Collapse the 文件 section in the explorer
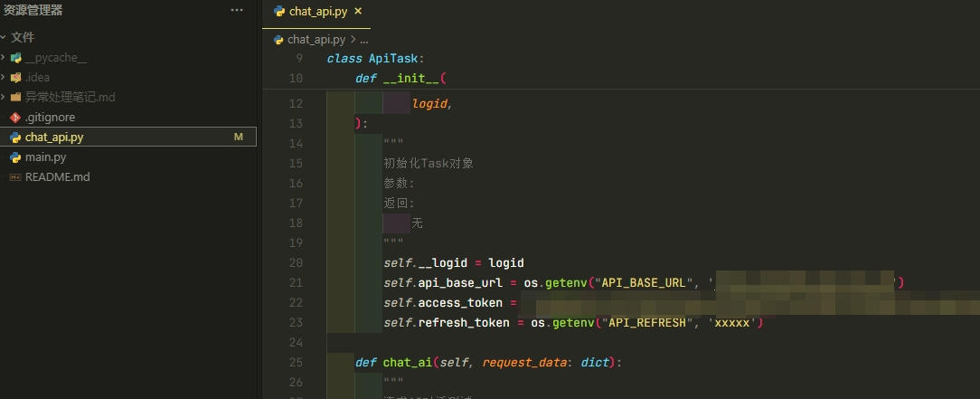 click(x=4, y=38)
